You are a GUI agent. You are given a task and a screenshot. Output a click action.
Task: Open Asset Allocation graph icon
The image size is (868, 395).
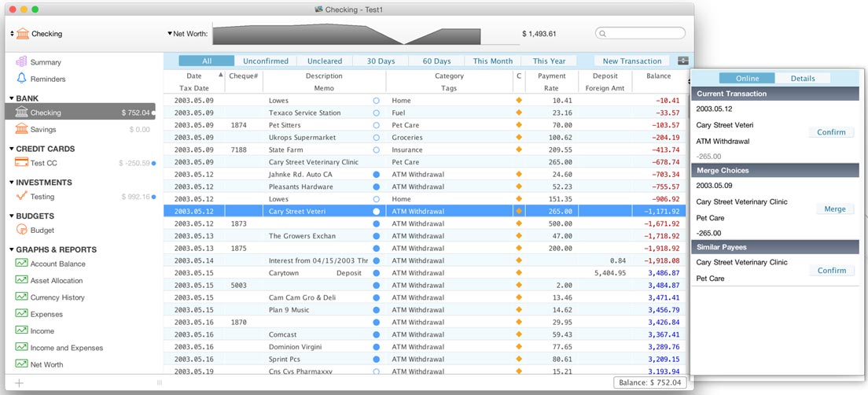[x=21, y=280]
